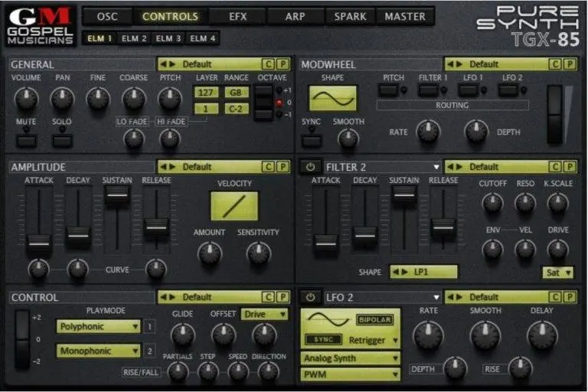The height and width of the screenshot is (392, 588).
Task: Toggle the Solo switch in General
Action: point(62,140)
